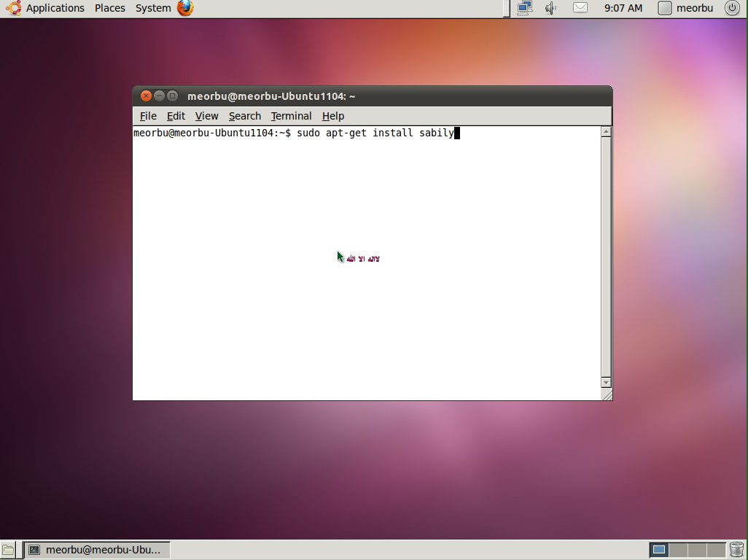Expand the calendar by clicking 9:07 AM

click(623, 8)
